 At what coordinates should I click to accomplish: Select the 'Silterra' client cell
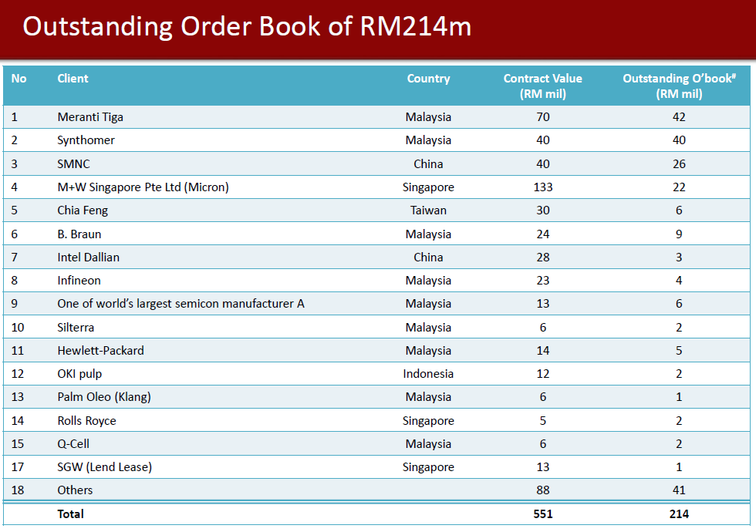click(76, 327)
